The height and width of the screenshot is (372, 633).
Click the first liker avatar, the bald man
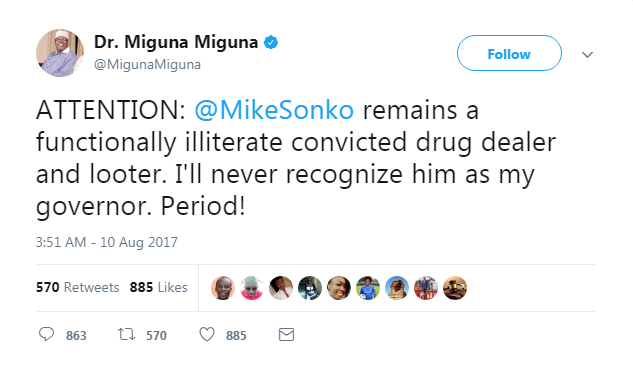click(223, 288)
